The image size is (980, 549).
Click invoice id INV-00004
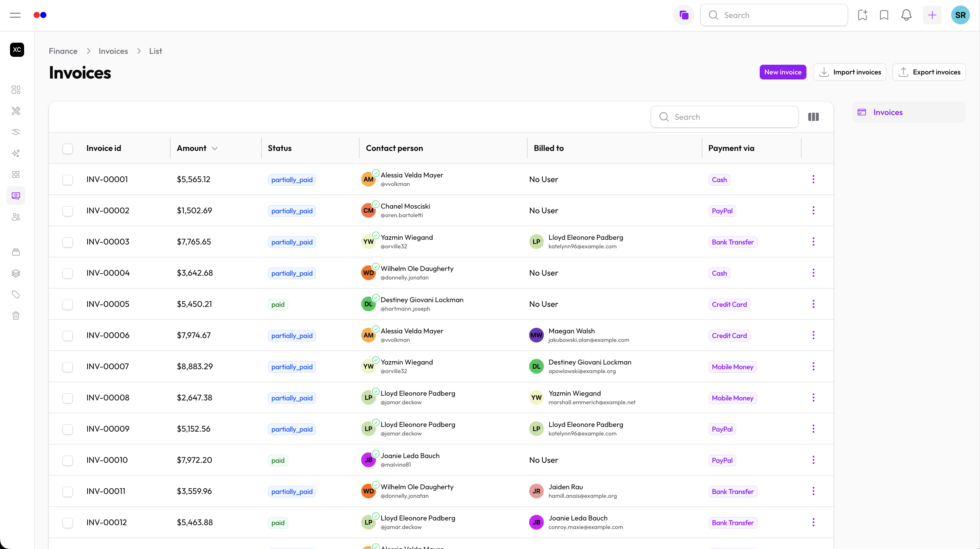tap(108, 273)
